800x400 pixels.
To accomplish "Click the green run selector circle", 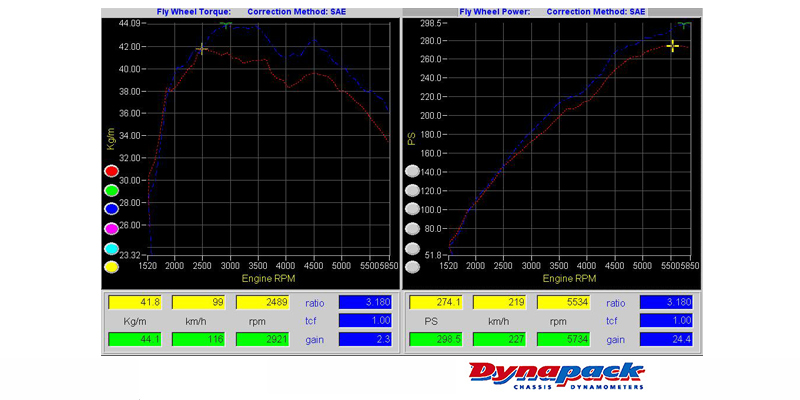I will tap(111, 190).
